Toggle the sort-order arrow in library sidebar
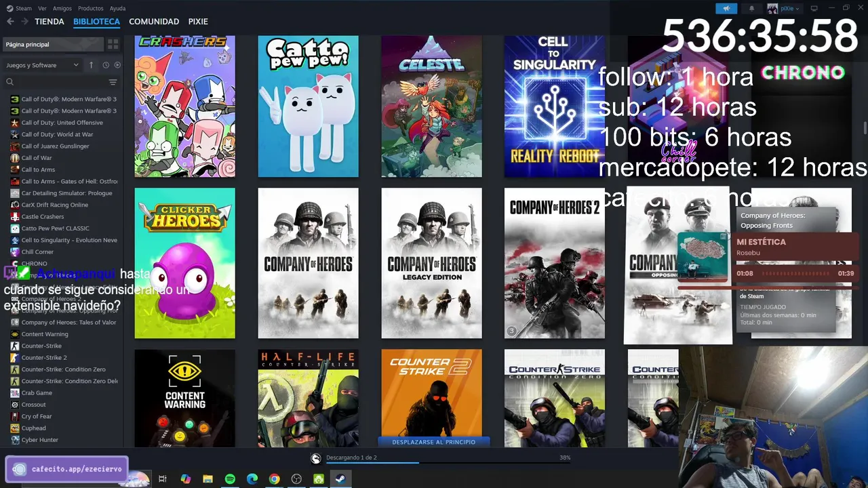The height and width of the screenshot is (488, 868). pyautogui.click(x=91, y=65)
